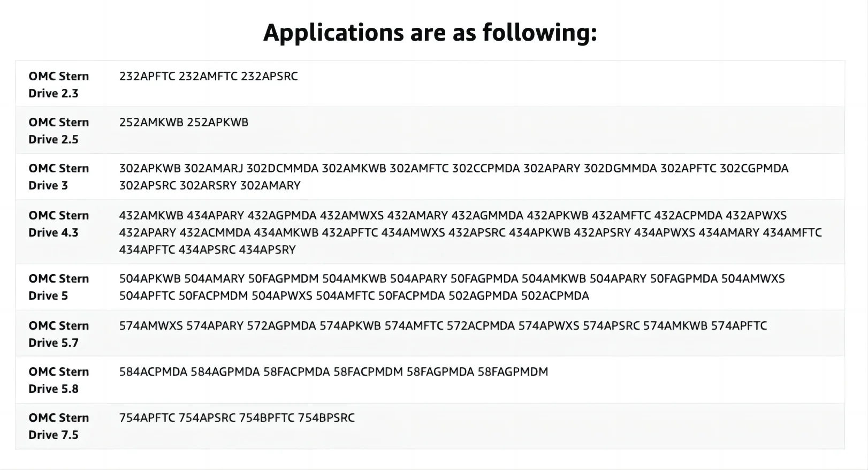
Task: Select model code 574AMWXS
Action: [151, 325]
